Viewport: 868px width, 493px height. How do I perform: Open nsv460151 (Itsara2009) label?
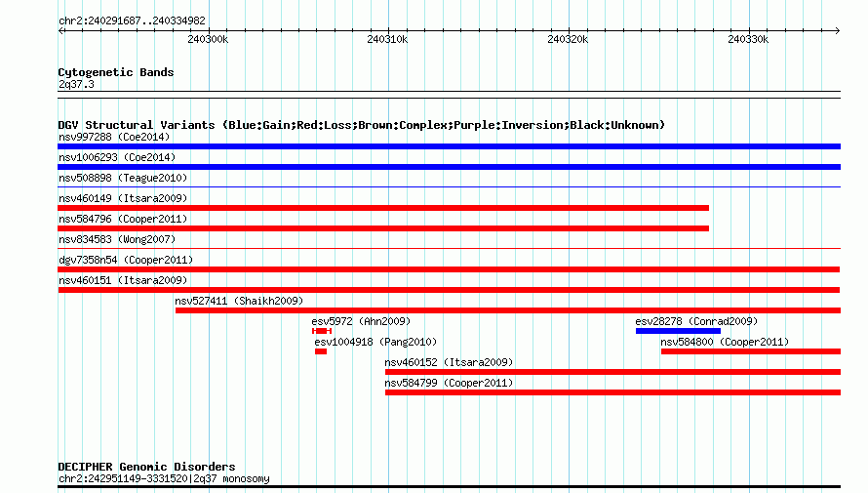click(123, 280)
